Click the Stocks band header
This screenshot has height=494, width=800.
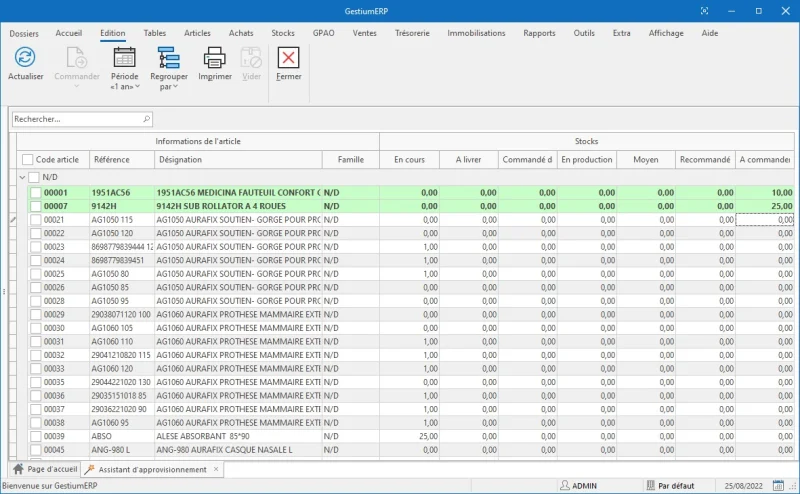586,141
